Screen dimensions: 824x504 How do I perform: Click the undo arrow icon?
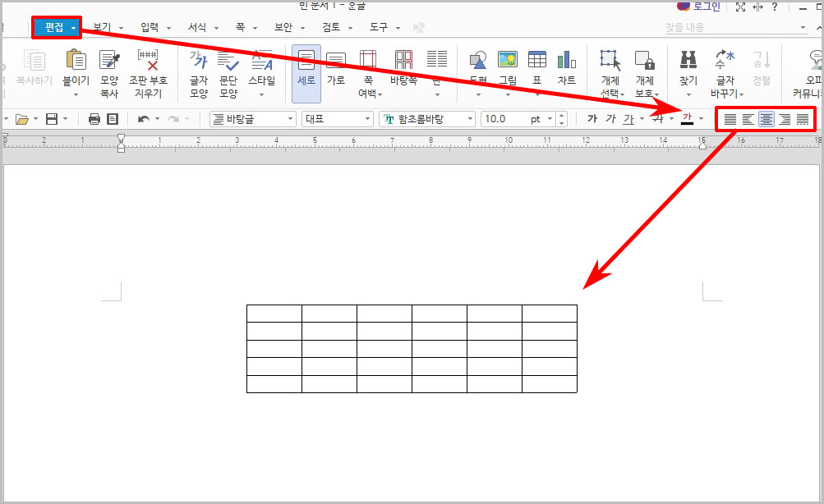coord(144,119)
